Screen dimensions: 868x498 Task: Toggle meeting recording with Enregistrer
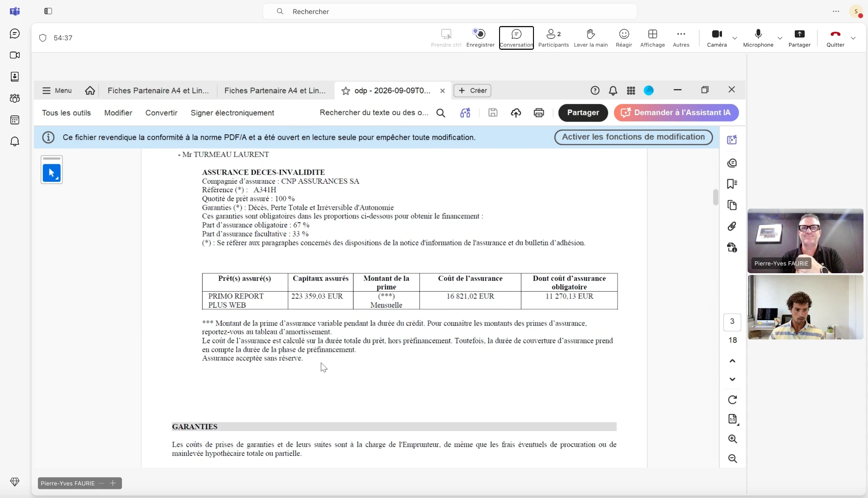coord(480,38)
